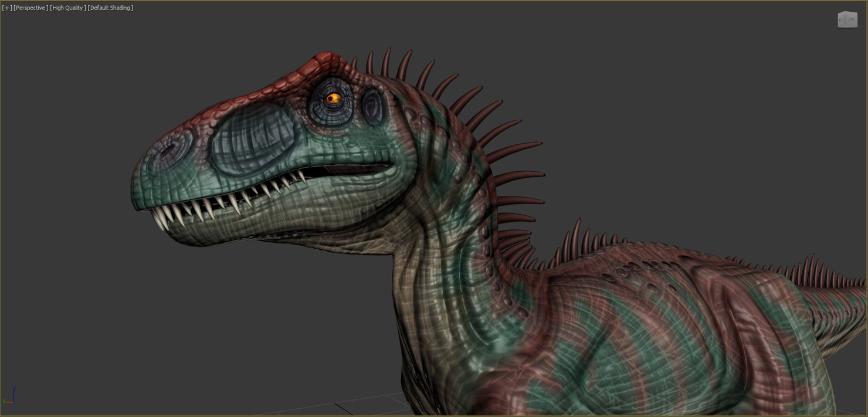The image size is (868, 417).
Task: Open the High Quality per-view preference menu
Action: (66, 8)
